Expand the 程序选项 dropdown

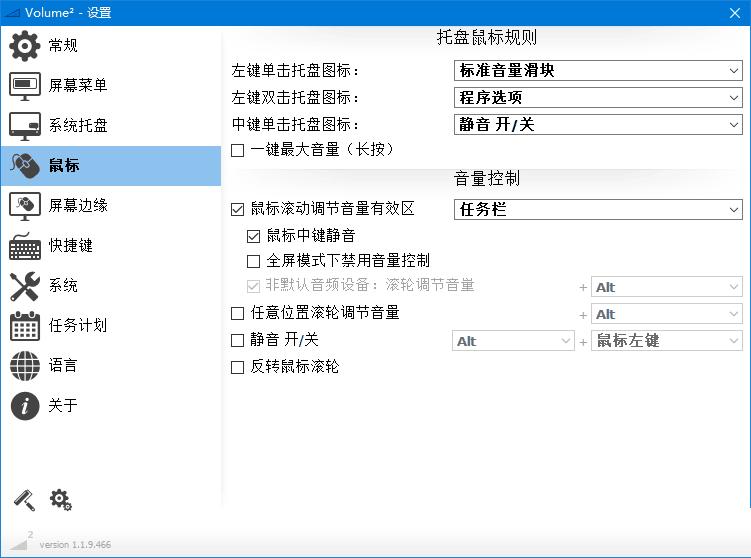click(597, 98)
